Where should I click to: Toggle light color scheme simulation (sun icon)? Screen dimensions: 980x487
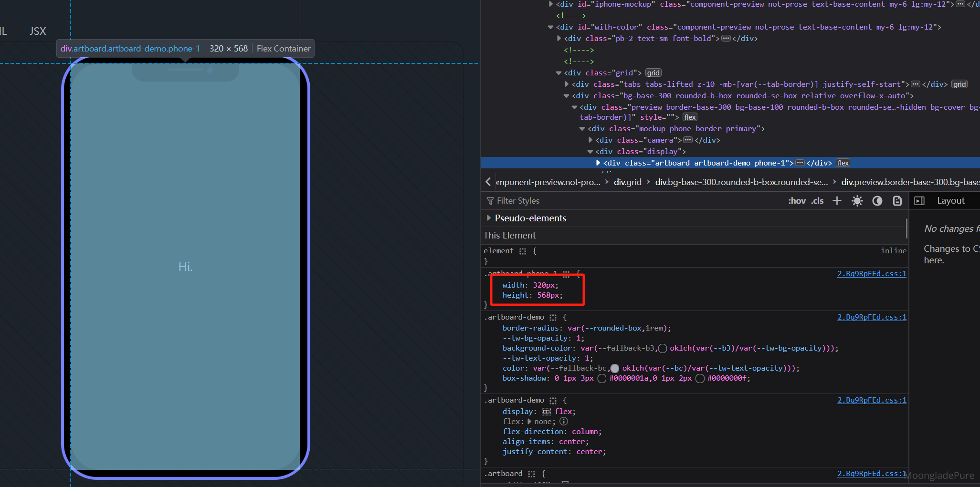click(857, 201)
